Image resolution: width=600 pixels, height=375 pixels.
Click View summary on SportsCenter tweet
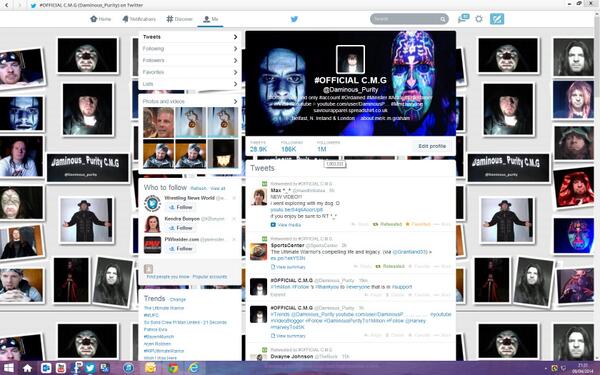[x=288, y=267]
